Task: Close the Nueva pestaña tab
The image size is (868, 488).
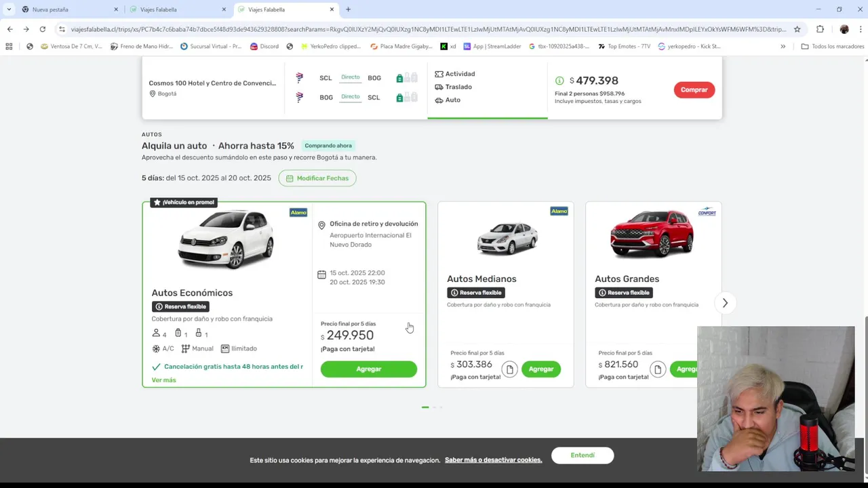Action: coord(115,9)
